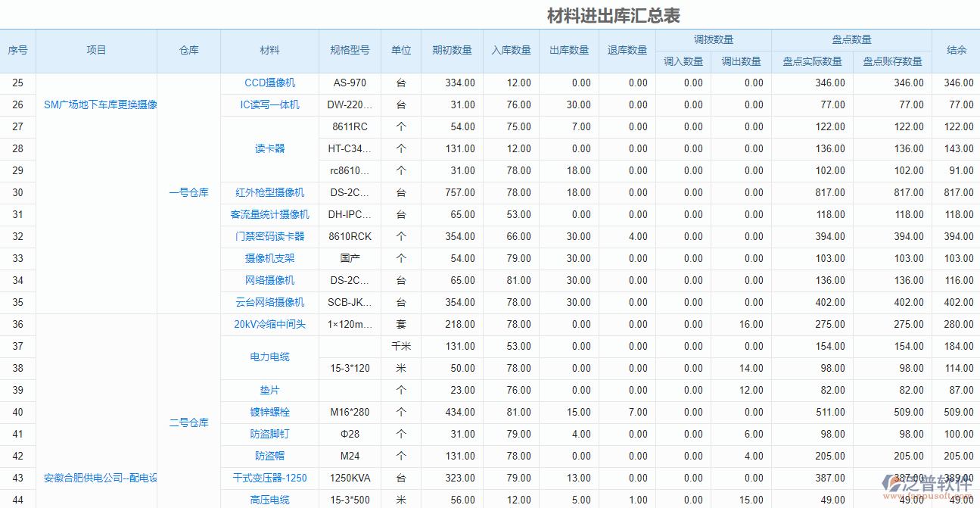Viewport: 980px width, 508px height.
Task: Open the IC读写一体机 material link
Action: pos(269,104)
